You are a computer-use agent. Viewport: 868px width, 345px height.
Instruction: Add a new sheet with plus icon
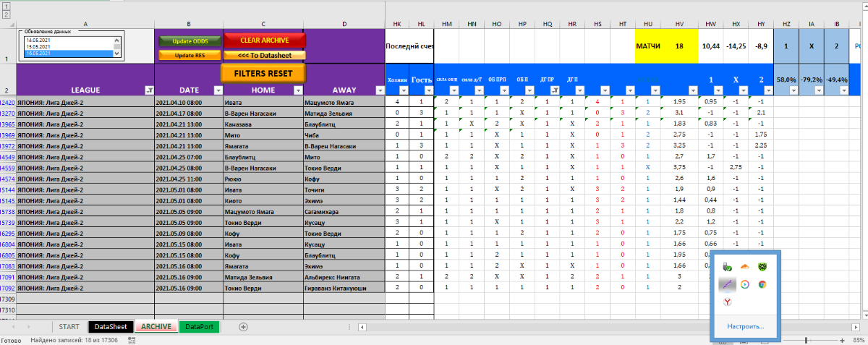[243, 327]
